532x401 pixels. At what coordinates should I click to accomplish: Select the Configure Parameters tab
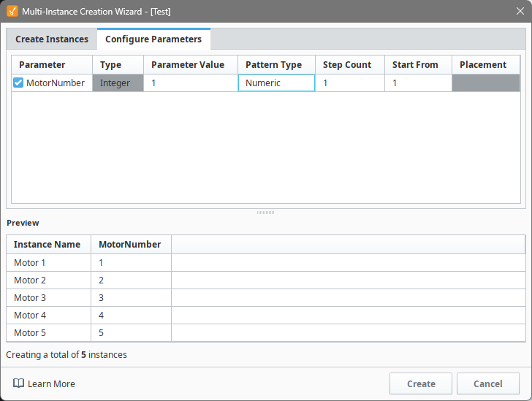coord(153,39)
